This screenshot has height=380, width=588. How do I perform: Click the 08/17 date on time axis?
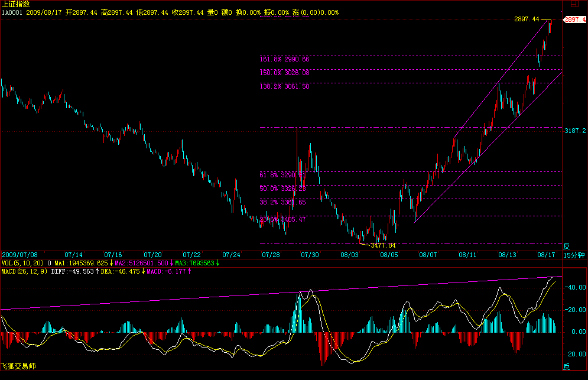tap(546, 255)
